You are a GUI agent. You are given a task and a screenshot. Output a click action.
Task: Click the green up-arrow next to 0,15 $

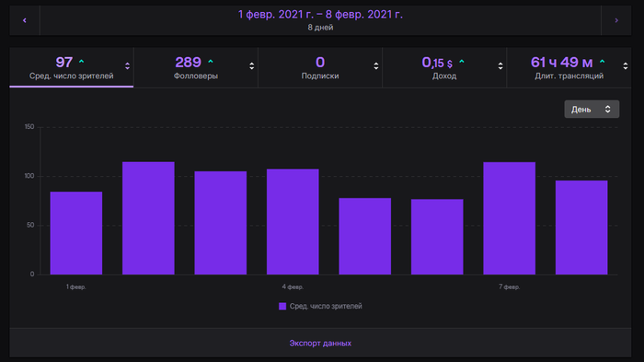(462, 62)
